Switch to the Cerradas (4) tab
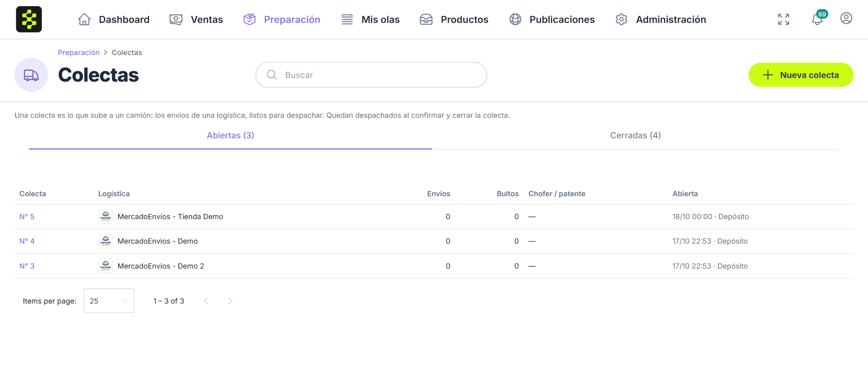The image size is (868, 386). tap(635, 136)
